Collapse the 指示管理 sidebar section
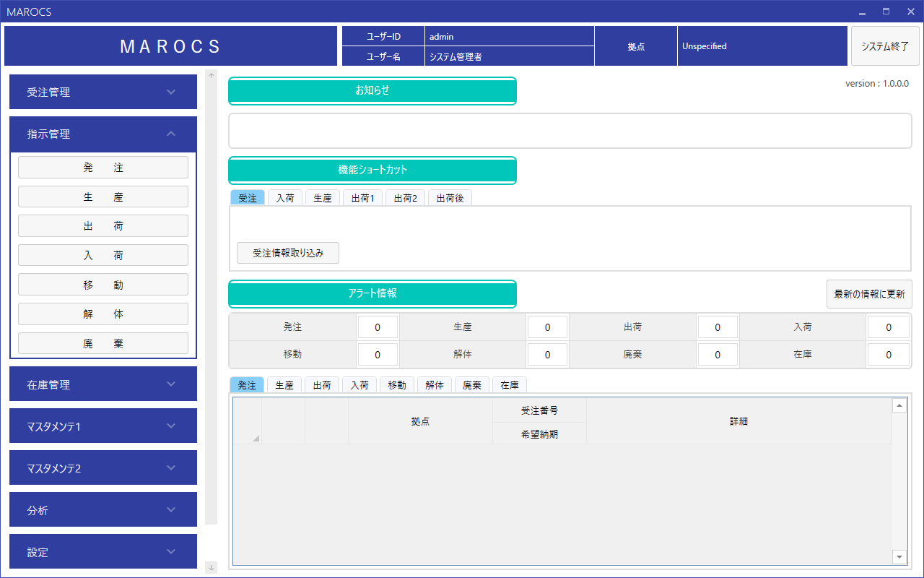This screenshot has height=578, width=924. (103, 134)
